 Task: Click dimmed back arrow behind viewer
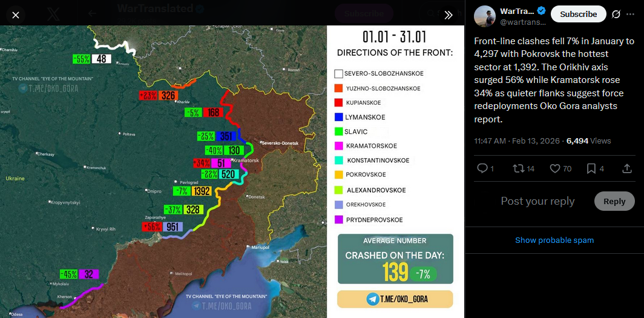pyautogui.click(x=93, y=13)
